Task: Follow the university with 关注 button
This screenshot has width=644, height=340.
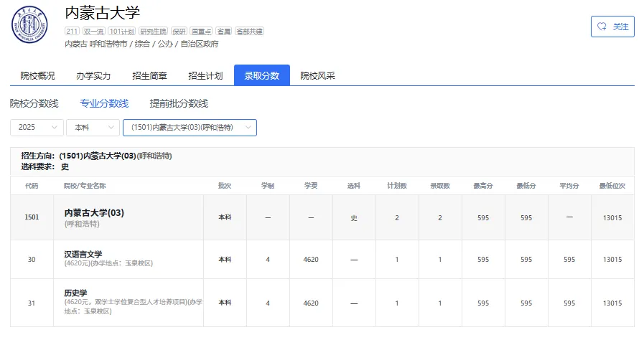Action: coord(612,27)
